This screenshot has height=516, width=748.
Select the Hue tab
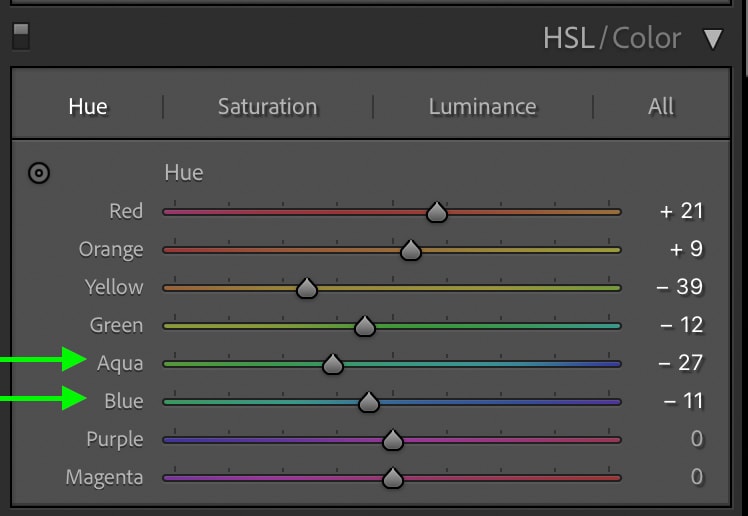88,106
